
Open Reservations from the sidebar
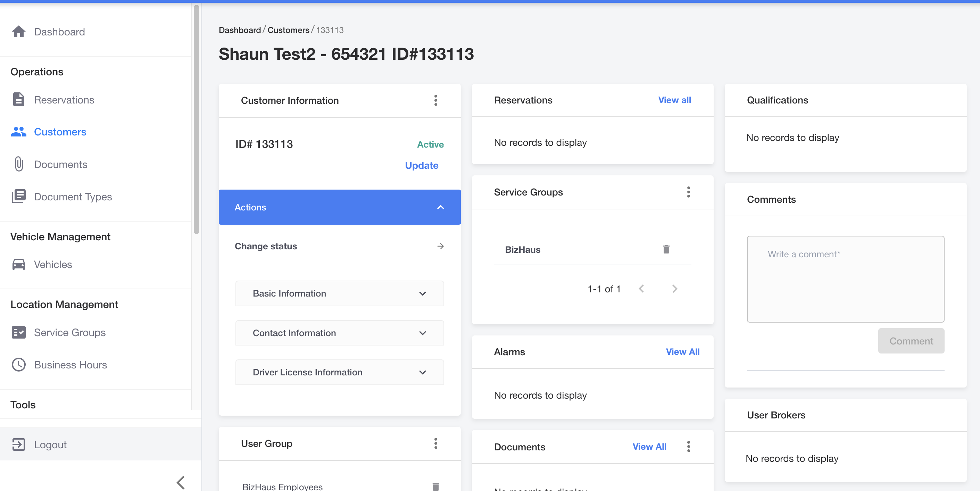(x=64, y=100)
